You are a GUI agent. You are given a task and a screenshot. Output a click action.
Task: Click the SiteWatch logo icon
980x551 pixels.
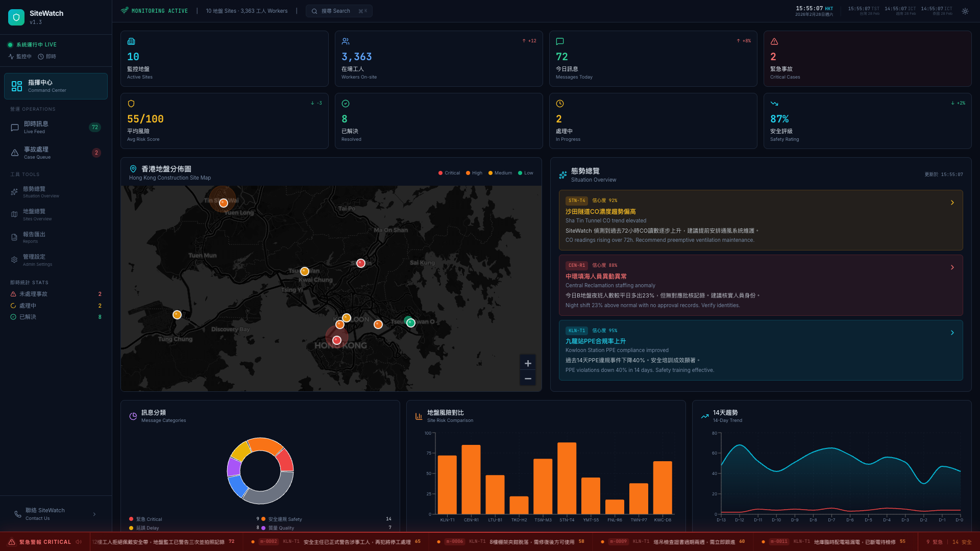tap(16, 17)
